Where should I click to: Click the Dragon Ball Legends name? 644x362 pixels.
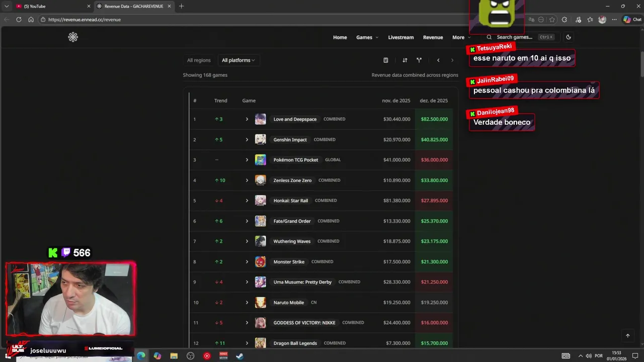point(295,343)
